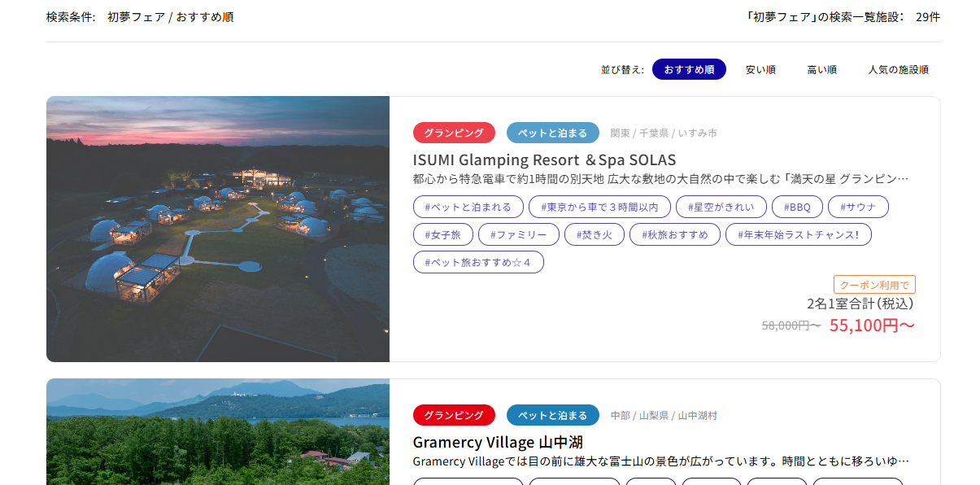The image size is (980, 485).
Task: Sort by 人気の施設順
Action: coord(898,69)
